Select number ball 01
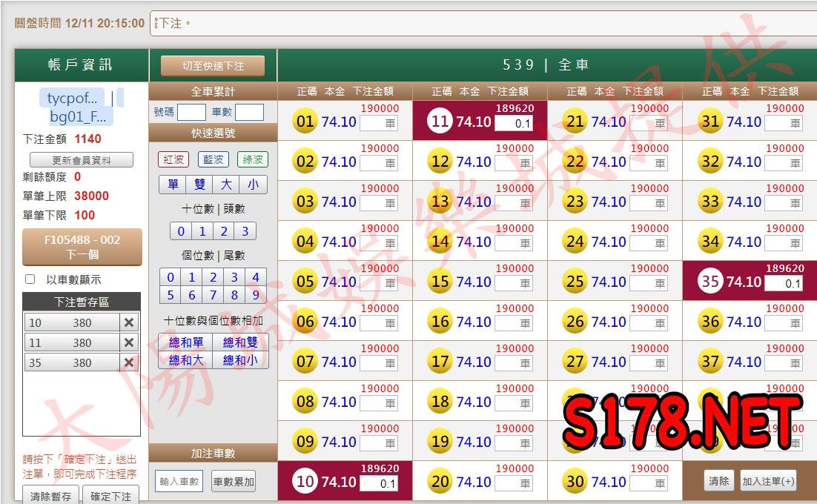Image resolution: width=817 pixels, height=504 pixels. [305, 122]
